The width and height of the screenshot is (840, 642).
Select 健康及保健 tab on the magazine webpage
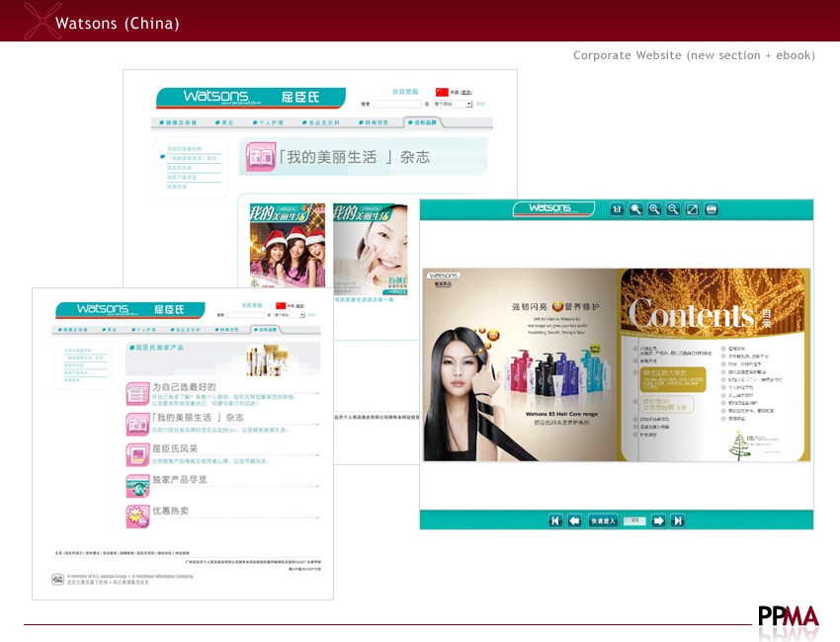point(178,122)
